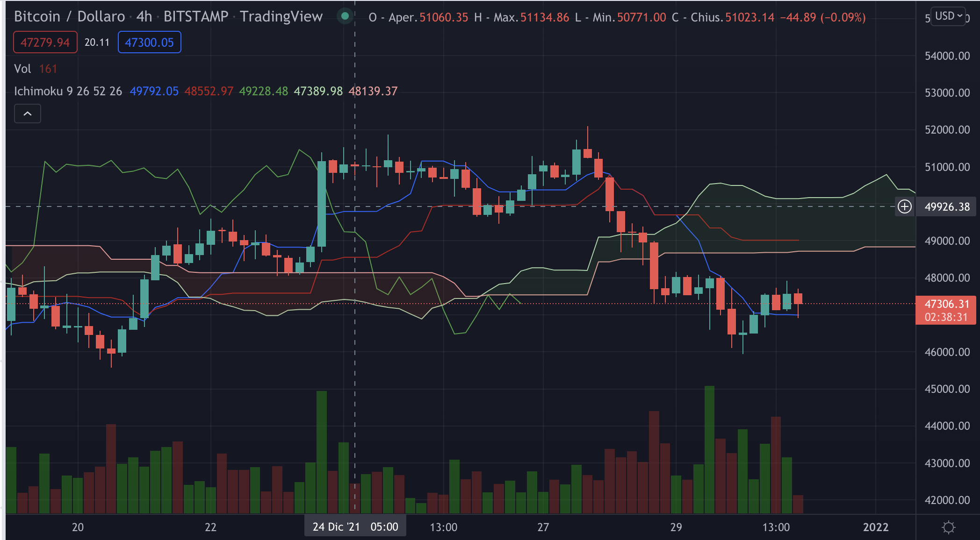Image resolution: width=980 pixels, height=540 pixels.
Task: Click the volume value 161
Action: click(48, 69)
